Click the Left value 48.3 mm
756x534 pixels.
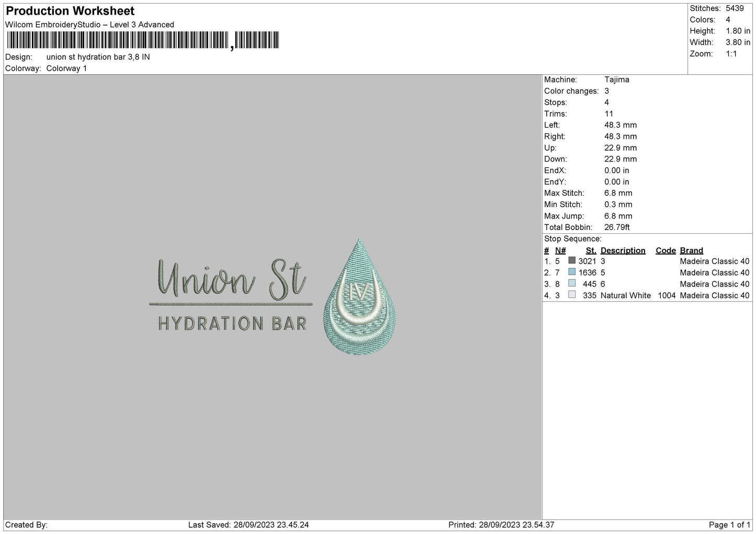tap(620, 125)
